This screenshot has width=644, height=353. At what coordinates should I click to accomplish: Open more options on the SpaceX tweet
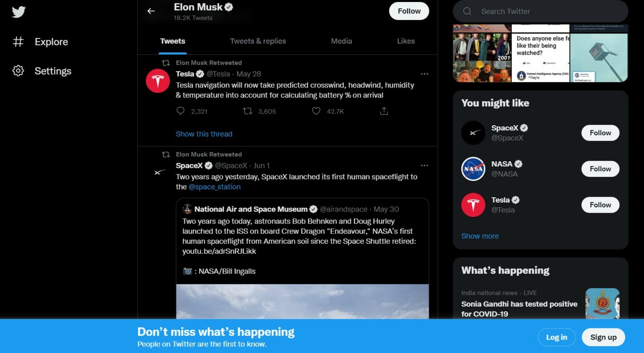click(x=424, y=165)
